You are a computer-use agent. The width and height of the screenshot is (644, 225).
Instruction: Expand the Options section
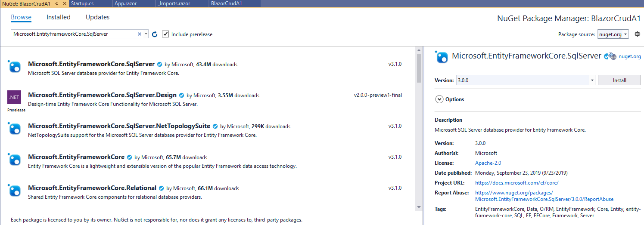(439, 99)
